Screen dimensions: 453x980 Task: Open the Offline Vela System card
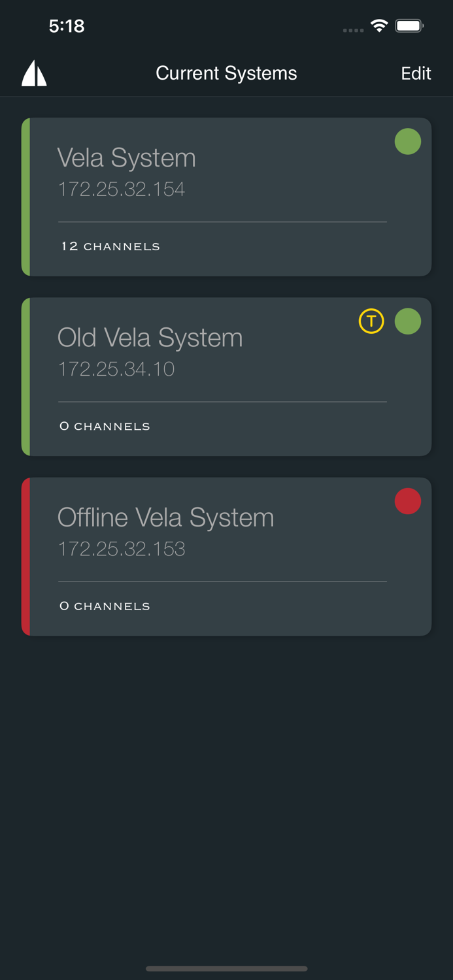click(226, 557)
